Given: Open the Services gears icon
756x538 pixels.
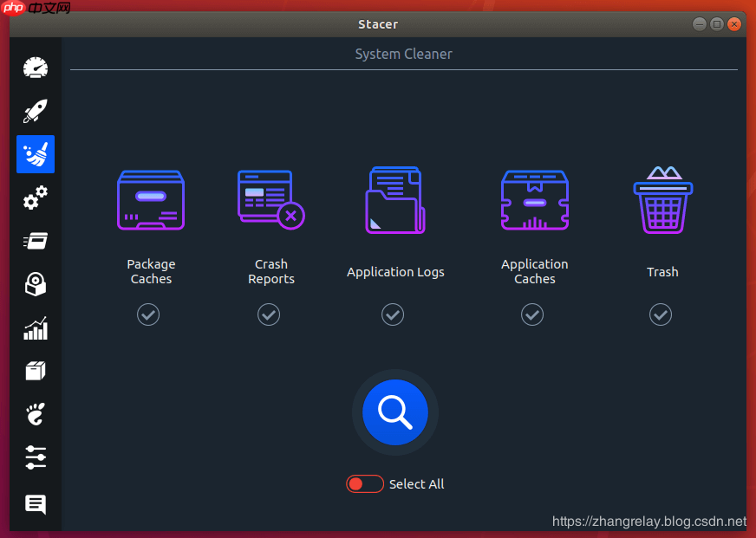Looking at the screenshot, I should 35,198.
